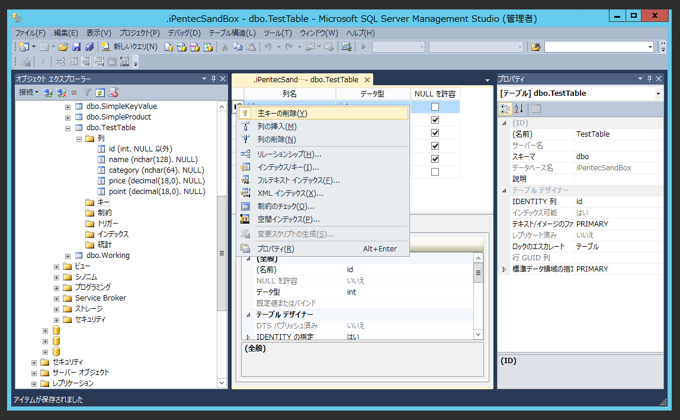The width and height of the screenshot is (680, 420).
Task: Click the Activity Monitor toolbar icon
Action: (346, 46)
